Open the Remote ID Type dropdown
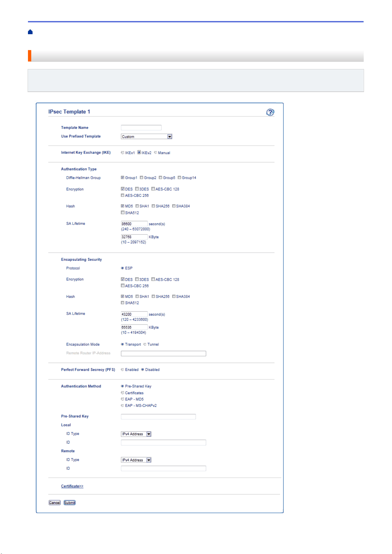The height and width of the screenshot is (554, 392). [x=136, y=460]
